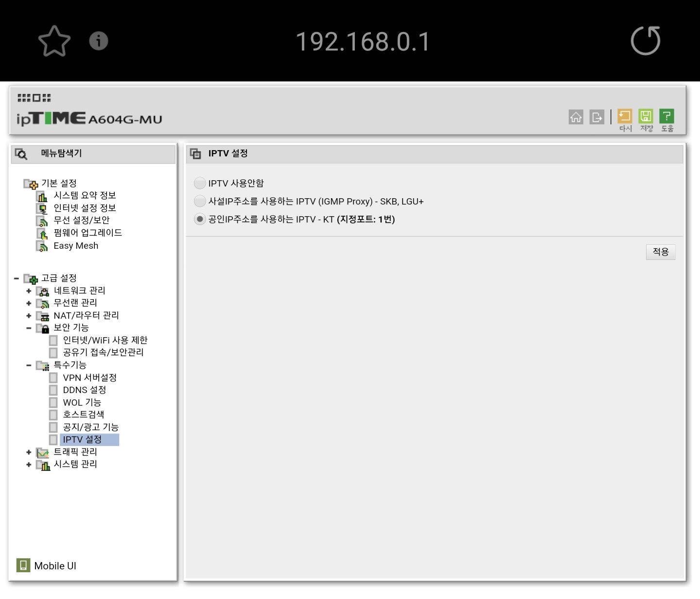Screen dimensions: 700x599
Task: Open Easy Mesh menu
Action: pos(76,246)
